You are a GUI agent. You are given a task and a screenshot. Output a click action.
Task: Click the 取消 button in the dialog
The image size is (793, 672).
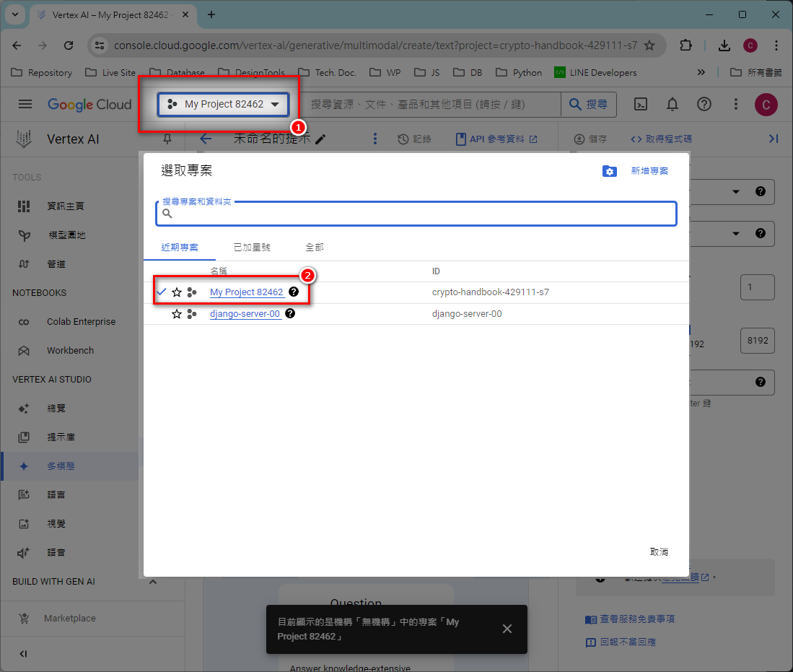[659, 552]
